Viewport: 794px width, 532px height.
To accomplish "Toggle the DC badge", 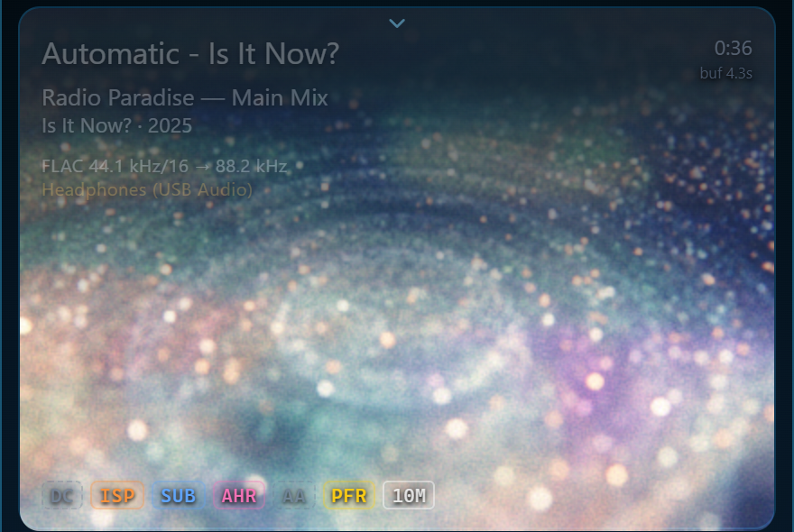I will (x=61, y=495).
